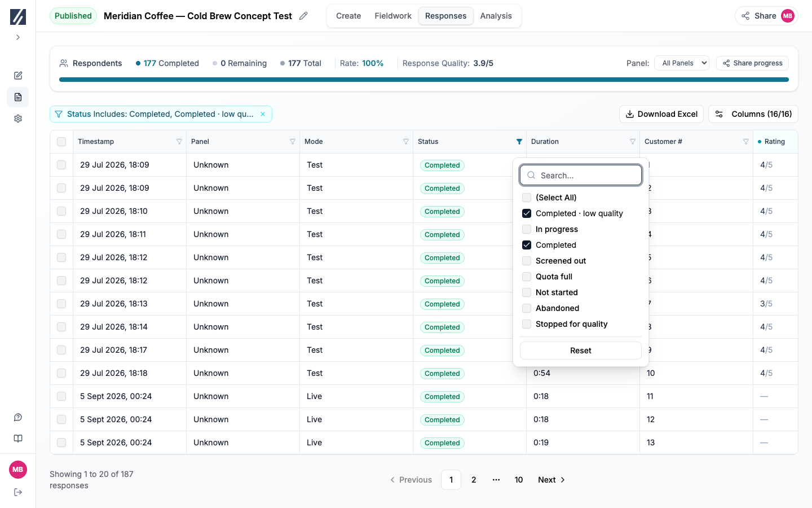The height and width of the screenshot is (508, 812).
Task: Click the MB avatar in sidebar
Action: 18,470
